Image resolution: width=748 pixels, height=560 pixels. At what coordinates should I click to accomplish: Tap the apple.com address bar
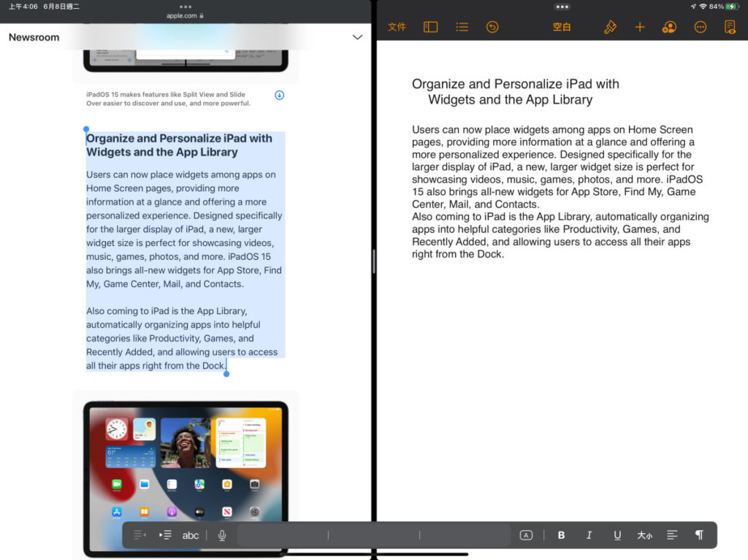coord(185,16)
